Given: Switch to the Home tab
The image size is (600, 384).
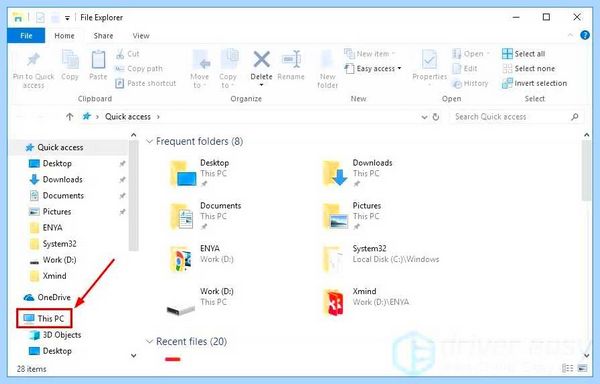Looking at the screenshot, I should click(64, 36).
